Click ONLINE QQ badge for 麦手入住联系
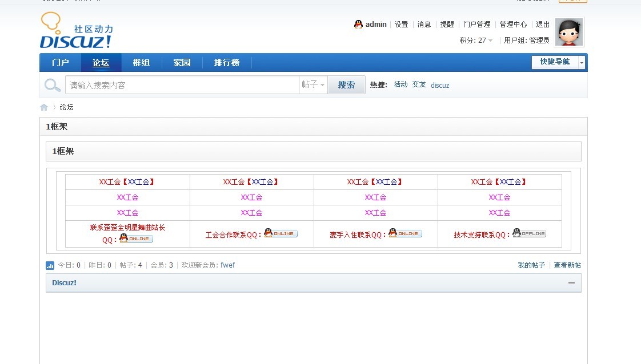 405,233
